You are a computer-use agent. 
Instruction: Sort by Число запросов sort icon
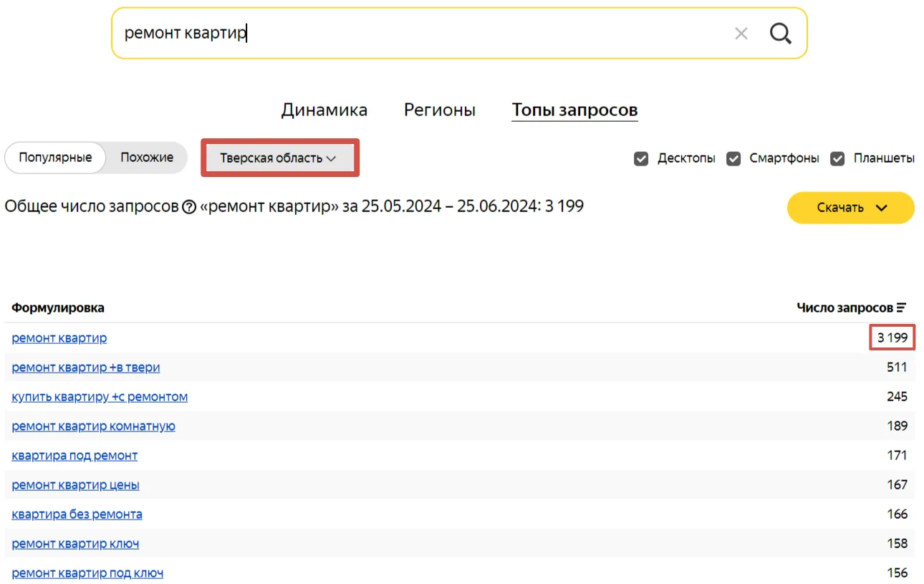(901, 308)
